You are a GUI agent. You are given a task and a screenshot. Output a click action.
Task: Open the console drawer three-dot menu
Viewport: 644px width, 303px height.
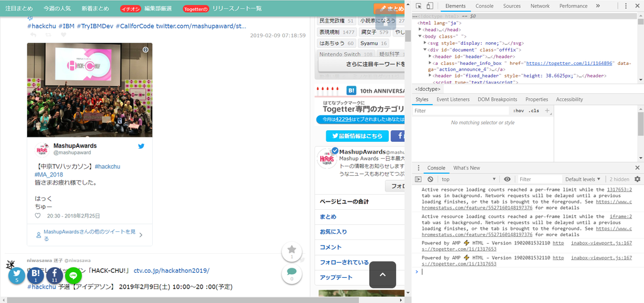pos(418,168)
